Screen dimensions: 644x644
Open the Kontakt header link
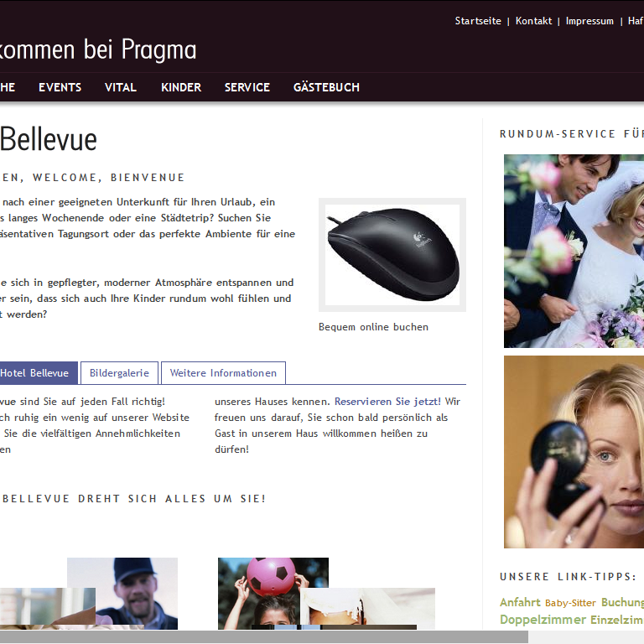point(533,21)
